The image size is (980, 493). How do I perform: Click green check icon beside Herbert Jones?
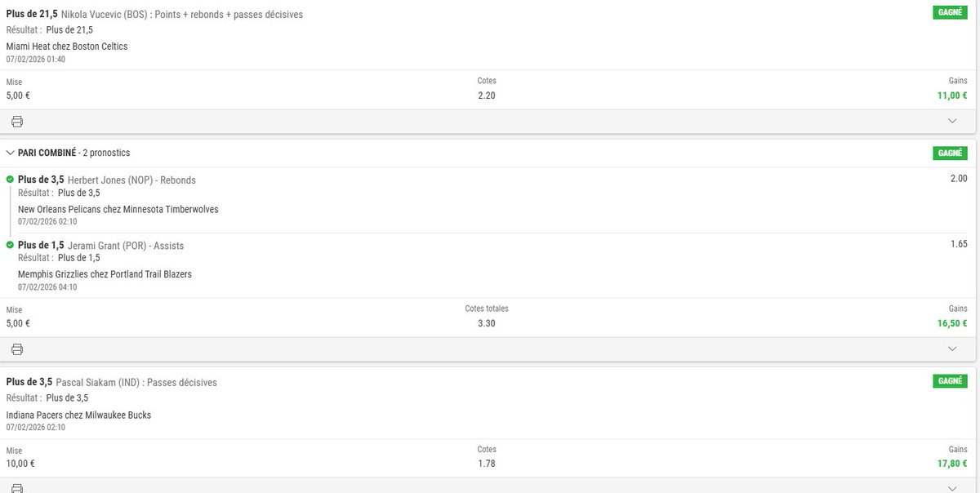[10, 180]
